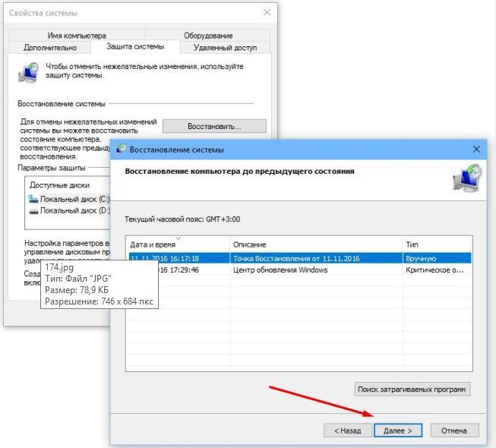Sort by the Дата и время column header

178,245
